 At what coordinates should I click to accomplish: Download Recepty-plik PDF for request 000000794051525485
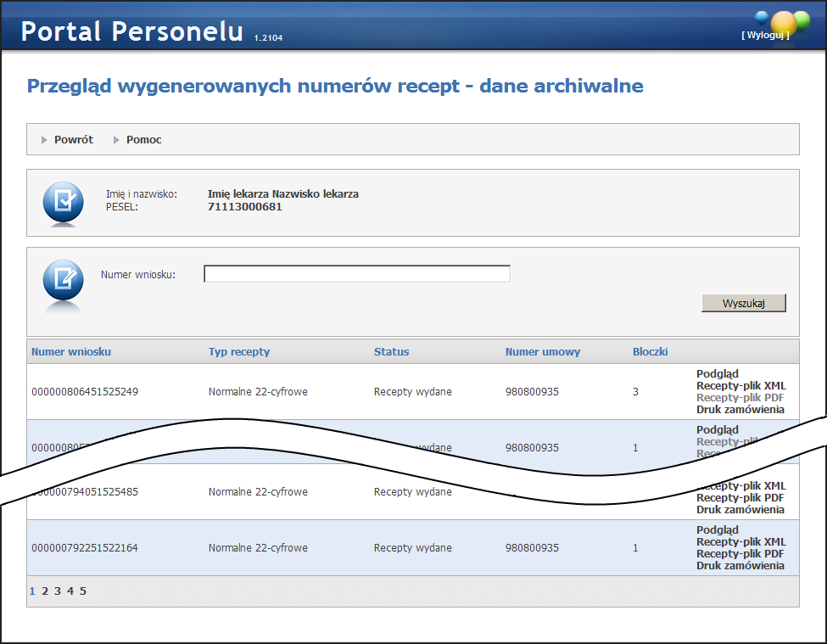click(x=740, y=498)
